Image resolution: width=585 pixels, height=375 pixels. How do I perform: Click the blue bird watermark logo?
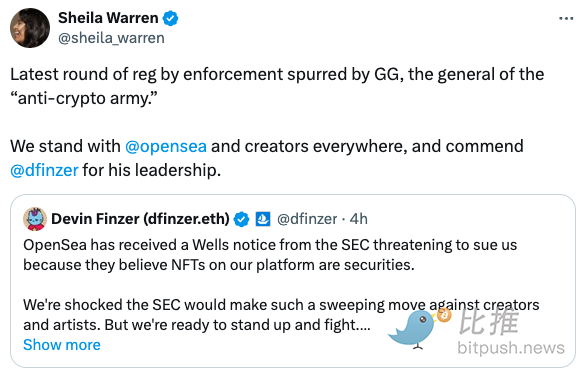point(413,329)
